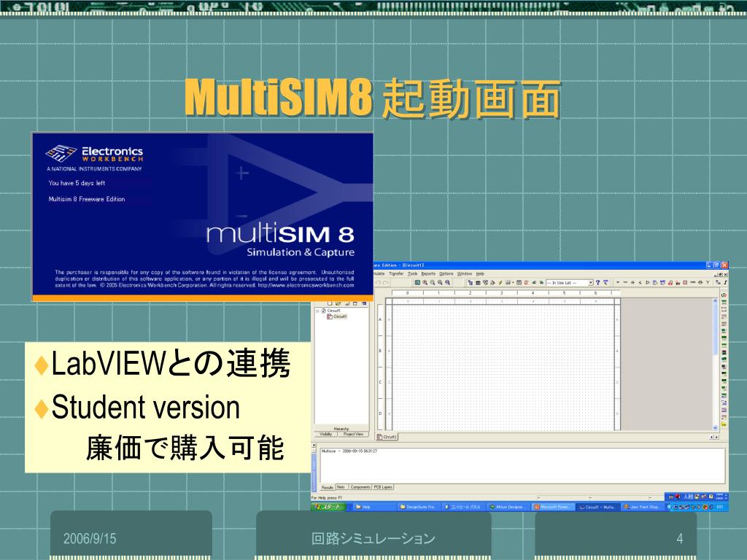Click the Zoom In magnifier icon
Image resolution: width=747 pixels, height=560 pixels.
tap(425, 282)
